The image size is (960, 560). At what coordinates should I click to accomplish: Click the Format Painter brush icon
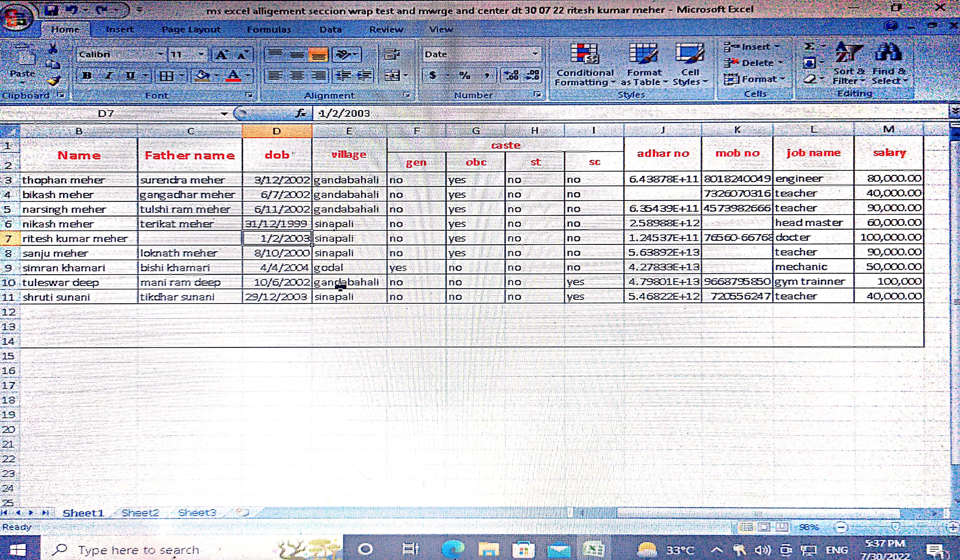54,81
